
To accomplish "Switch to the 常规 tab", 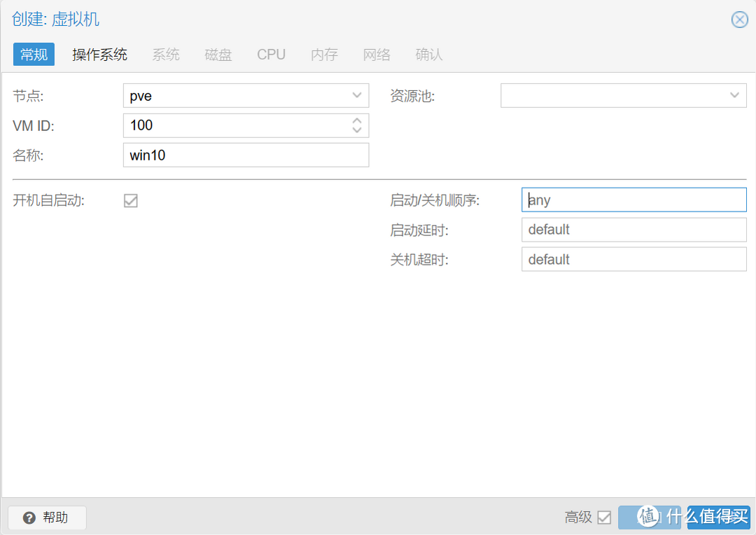I will (34, 55).
